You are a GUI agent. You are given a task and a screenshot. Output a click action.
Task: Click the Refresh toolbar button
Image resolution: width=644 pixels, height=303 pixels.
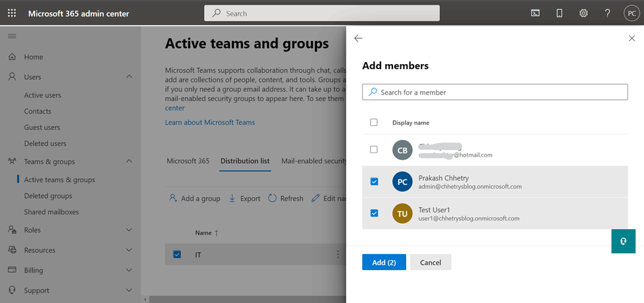point(286,198)
